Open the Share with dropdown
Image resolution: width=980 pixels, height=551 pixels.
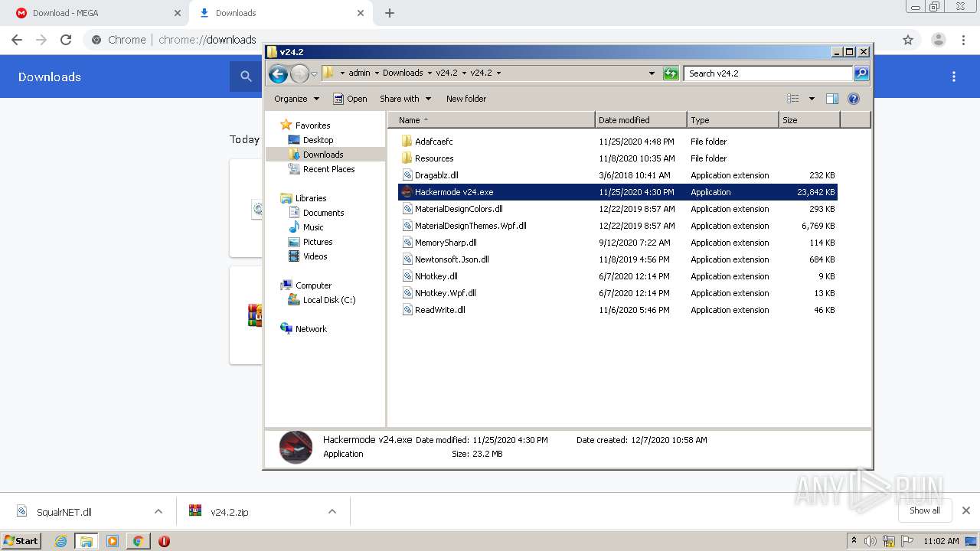(x=406, y=99)
